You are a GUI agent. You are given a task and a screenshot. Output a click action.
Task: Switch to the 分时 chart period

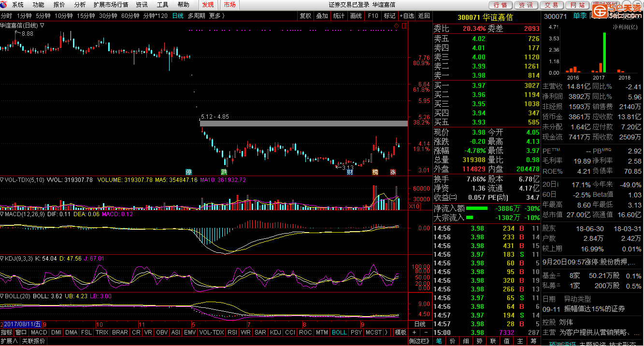(6, 15)
